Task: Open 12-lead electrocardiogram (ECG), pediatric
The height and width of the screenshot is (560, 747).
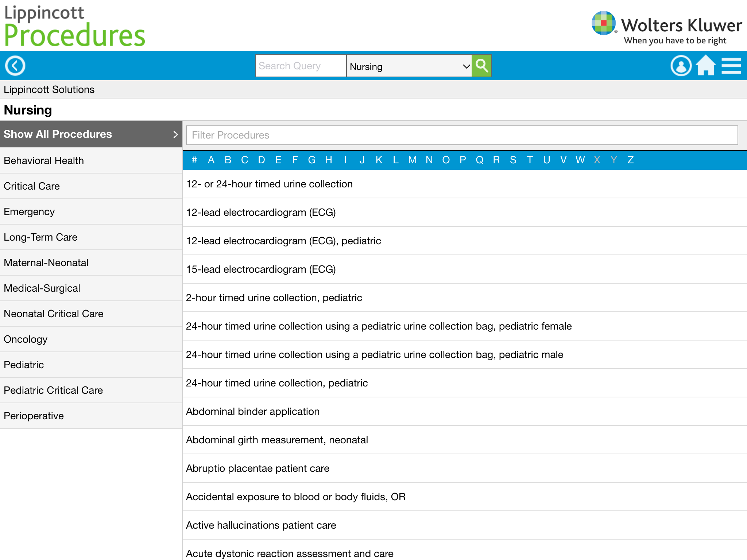Action: [x=465, y=241]
